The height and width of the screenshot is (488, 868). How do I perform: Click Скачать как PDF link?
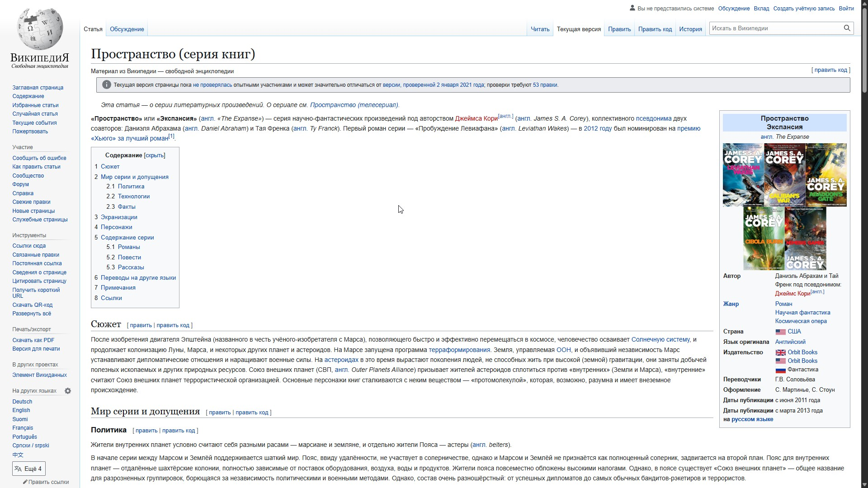pyautogui.click(x=33, y=340)
